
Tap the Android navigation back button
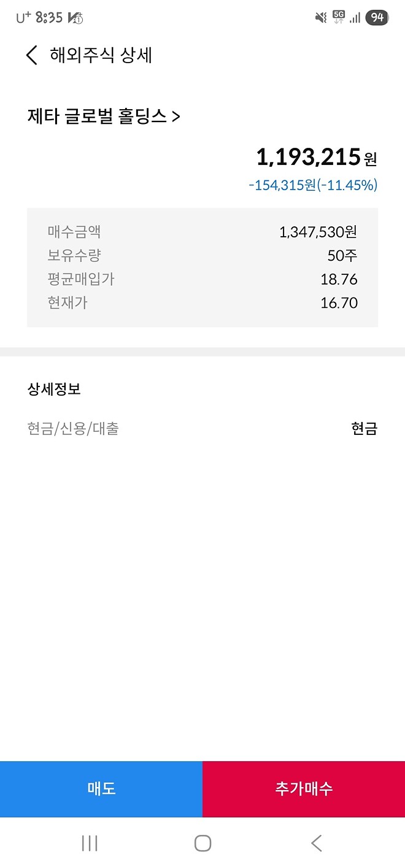(x=316, y=843)
